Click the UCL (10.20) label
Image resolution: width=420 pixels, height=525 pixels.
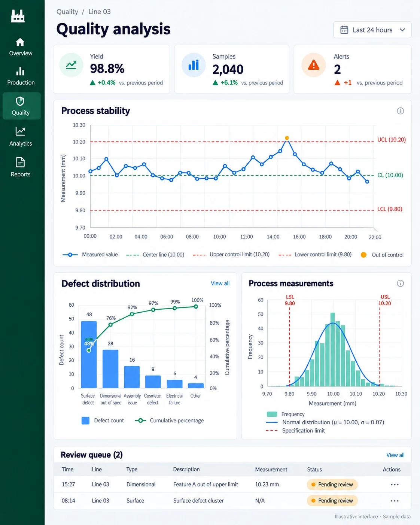pos(392,140)
